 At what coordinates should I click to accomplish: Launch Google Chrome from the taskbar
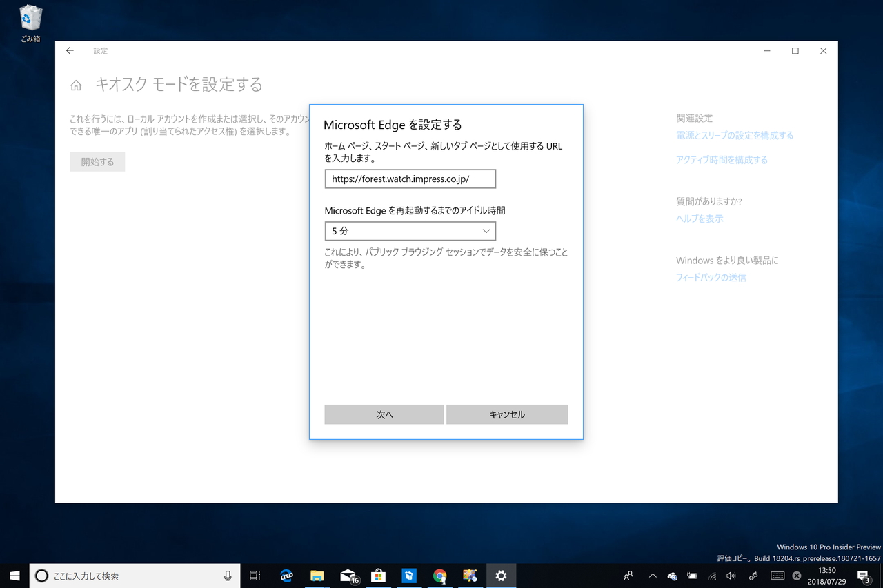pyautogui.click(x=439, y=576)
